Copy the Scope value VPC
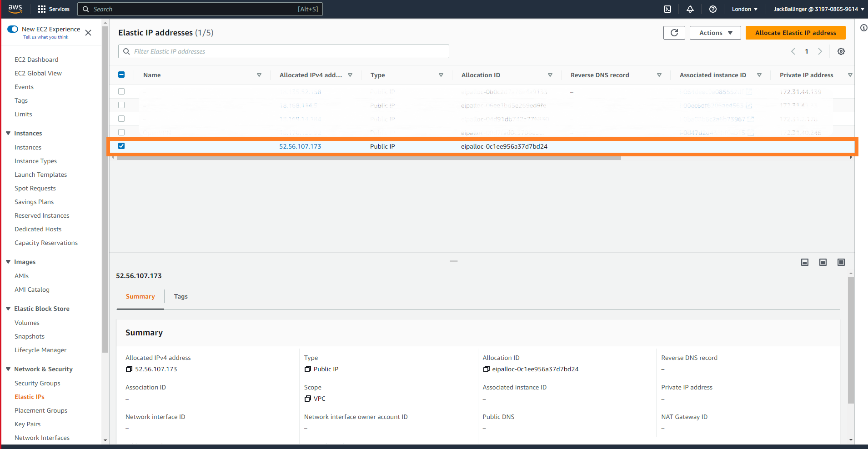868x449 pixels. click(x=308, y=399)
